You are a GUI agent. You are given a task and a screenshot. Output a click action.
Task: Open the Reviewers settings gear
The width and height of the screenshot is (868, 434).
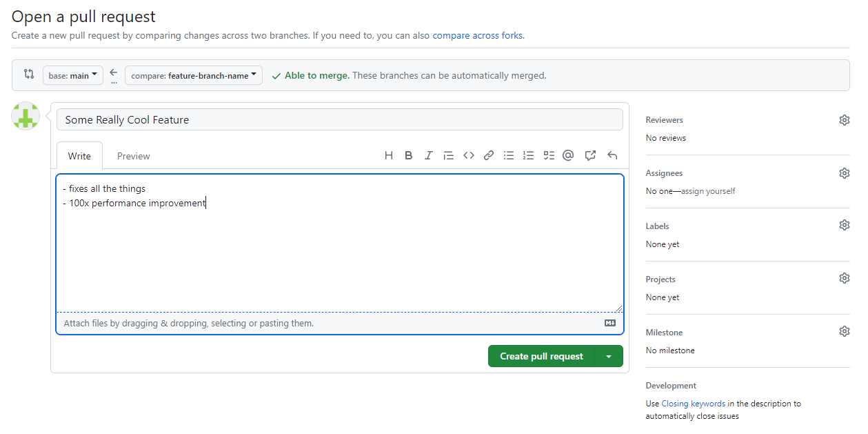tap(845, 119)
